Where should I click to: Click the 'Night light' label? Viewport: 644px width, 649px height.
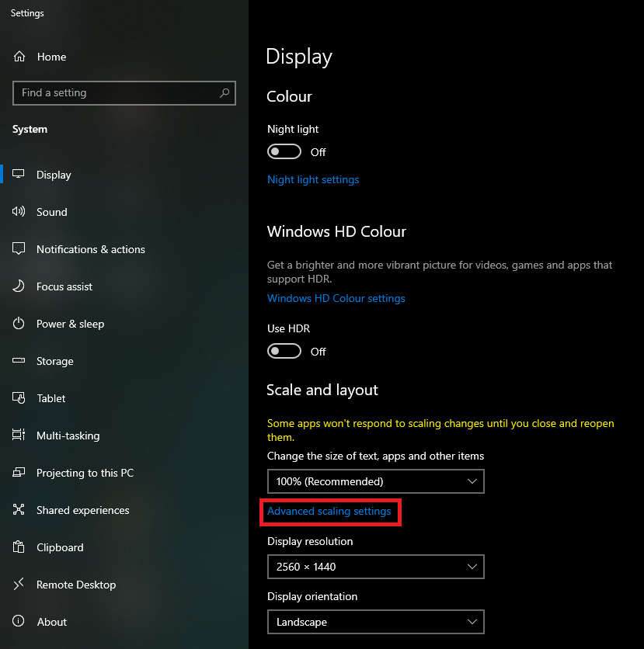tap(293, 129)
